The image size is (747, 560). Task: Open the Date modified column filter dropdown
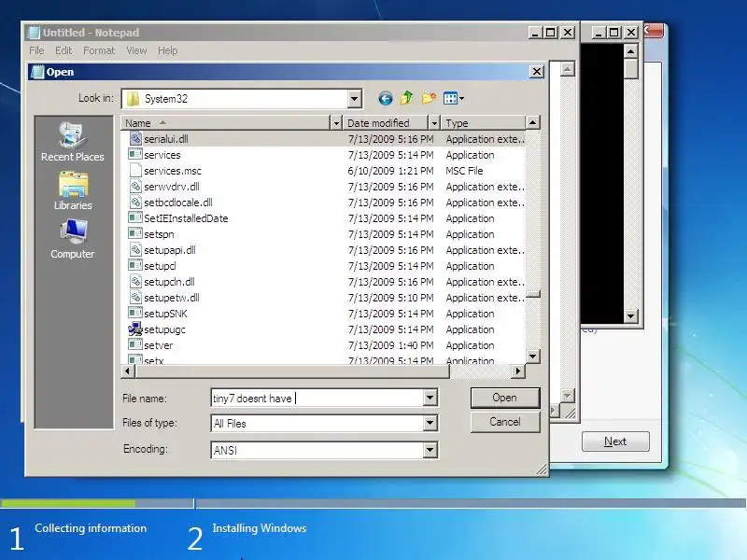tap(433, 123)
